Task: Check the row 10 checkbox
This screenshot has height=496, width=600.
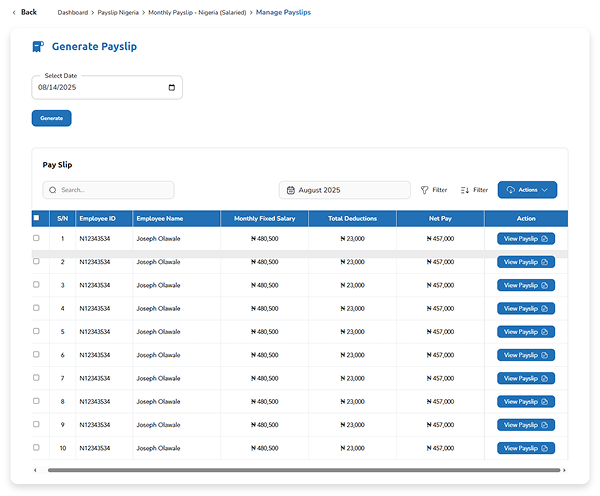Action: click(x=36, y=447)
